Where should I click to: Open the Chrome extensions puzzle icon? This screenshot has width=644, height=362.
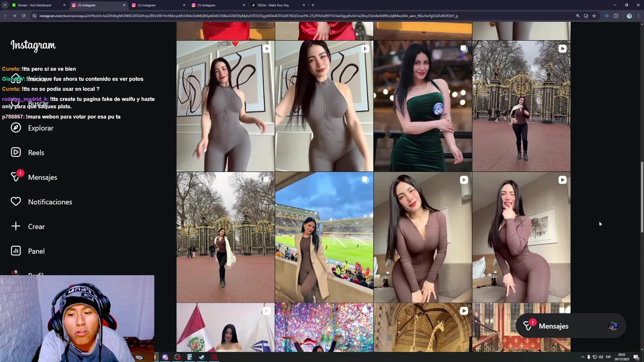coord(616,16)
